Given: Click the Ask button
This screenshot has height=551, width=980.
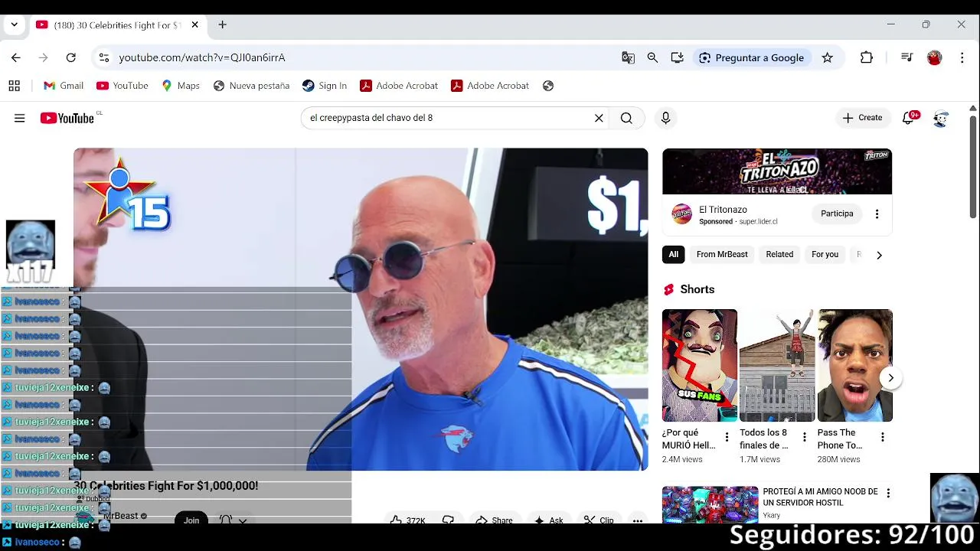Looking at the screenshot, I should click(549, 520).
